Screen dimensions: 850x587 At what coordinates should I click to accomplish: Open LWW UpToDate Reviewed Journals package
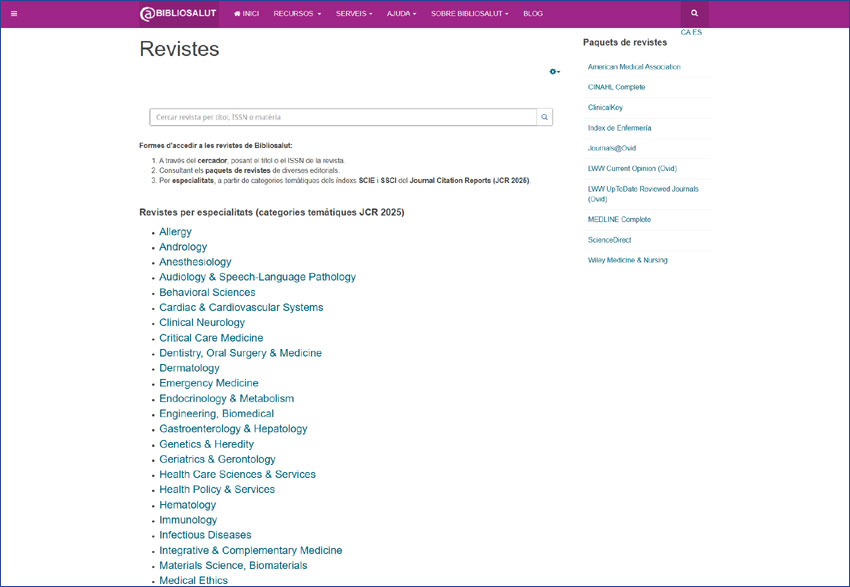[x=643, y=194]
